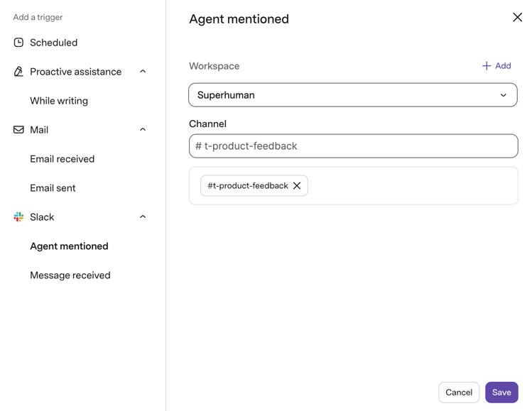Focus the Channel search field

(354, 146)
